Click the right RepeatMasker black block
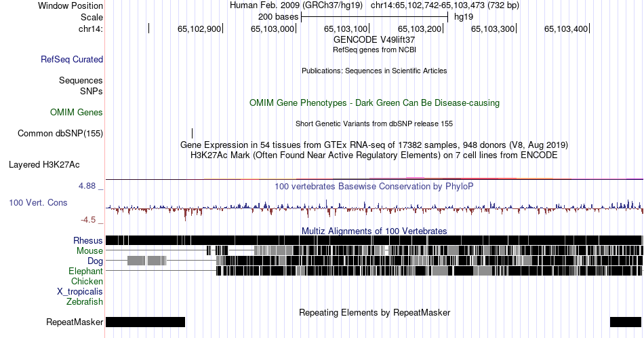 626,322
